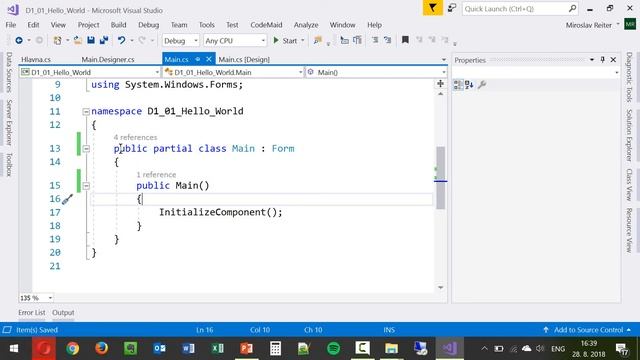Screen dimensions: 640x360
Task: Click the Open File toolbar icon
Action: pos(78,40)
